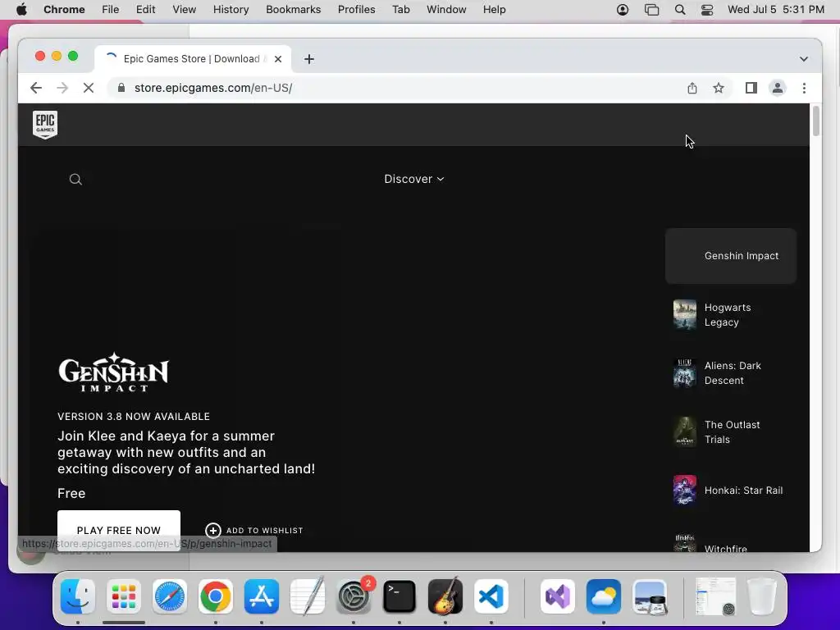Open App Store from the Dock
Screen dimensions: 840x630
262,596
